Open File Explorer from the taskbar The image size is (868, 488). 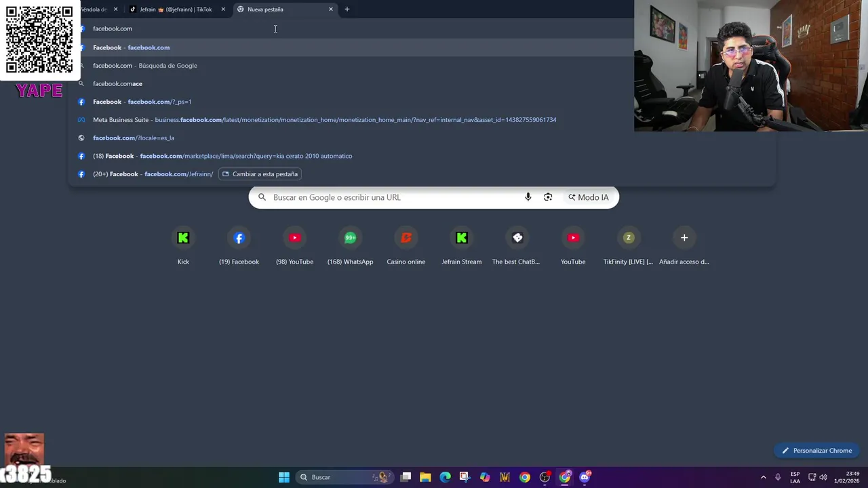425,477
